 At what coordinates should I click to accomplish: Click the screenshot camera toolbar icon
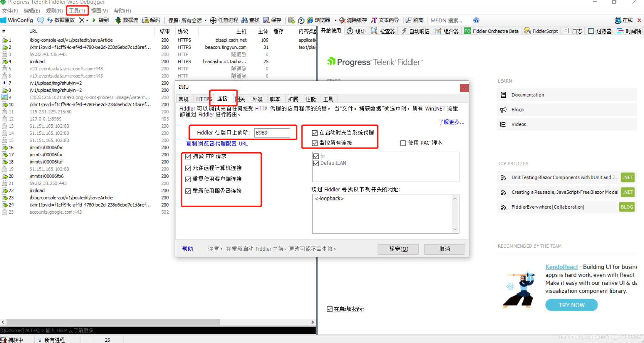291,20
